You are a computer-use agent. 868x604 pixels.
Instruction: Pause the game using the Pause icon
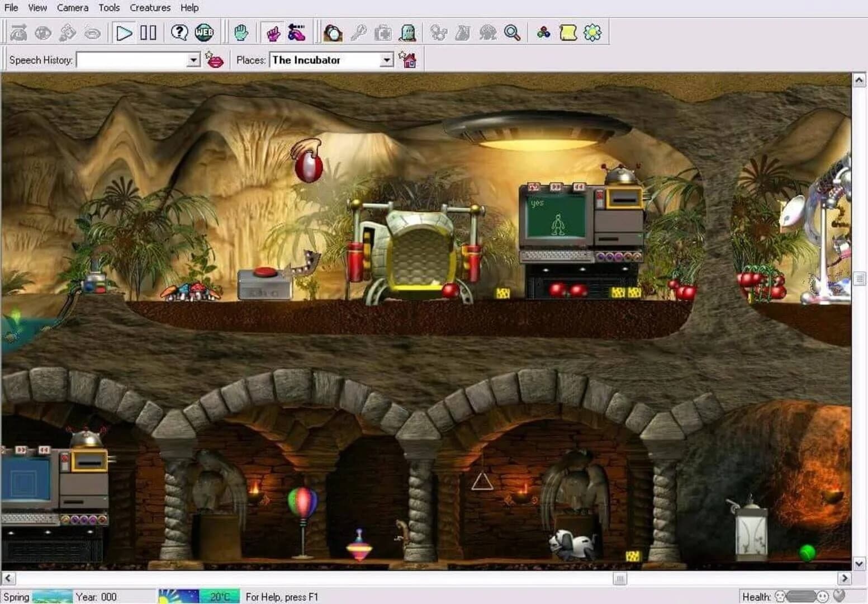point(147,32)
